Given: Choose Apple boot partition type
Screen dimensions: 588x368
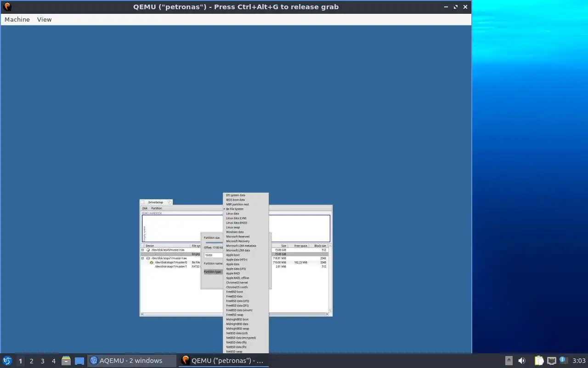Looking at the screenshot, I should point(246,255).
